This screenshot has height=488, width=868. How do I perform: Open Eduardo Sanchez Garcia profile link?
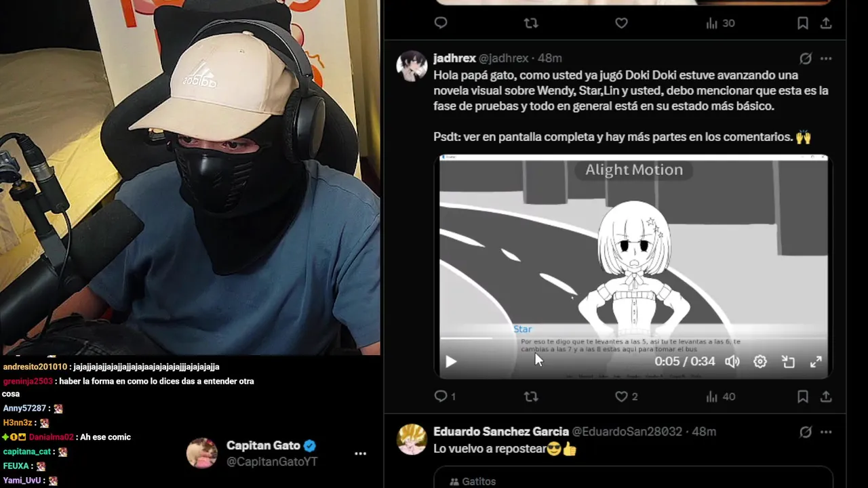[501, 432]
